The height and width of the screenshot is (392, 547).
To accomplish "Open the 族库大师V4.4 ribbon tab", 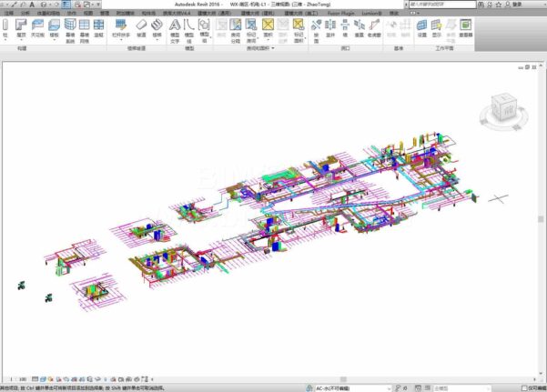I will [x=177, y=14].
